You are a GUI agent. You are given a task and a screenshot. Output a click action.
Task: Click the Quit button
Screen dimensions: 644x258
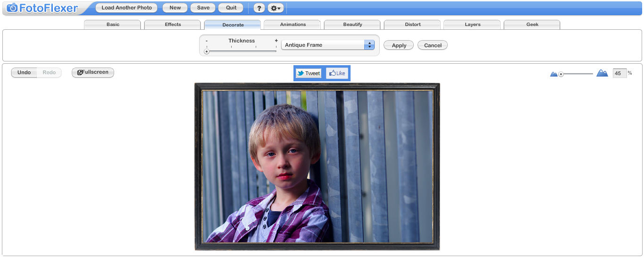pos(231,8)
